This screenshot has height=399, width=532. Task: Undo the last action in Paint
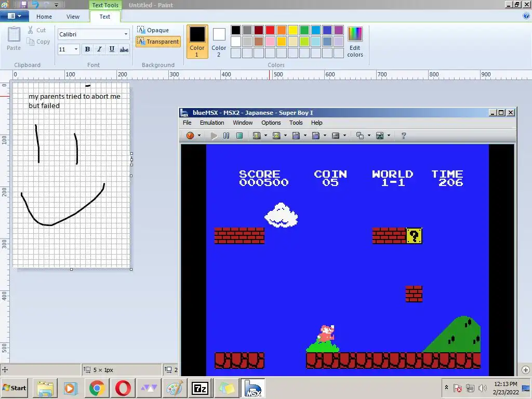36,5
